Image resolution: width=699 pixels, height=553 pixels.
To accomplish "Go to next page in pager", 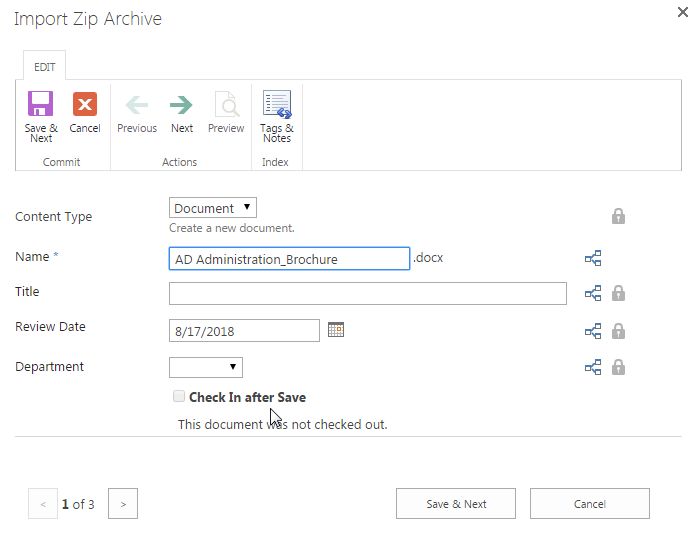I will (x=123, y=504).
